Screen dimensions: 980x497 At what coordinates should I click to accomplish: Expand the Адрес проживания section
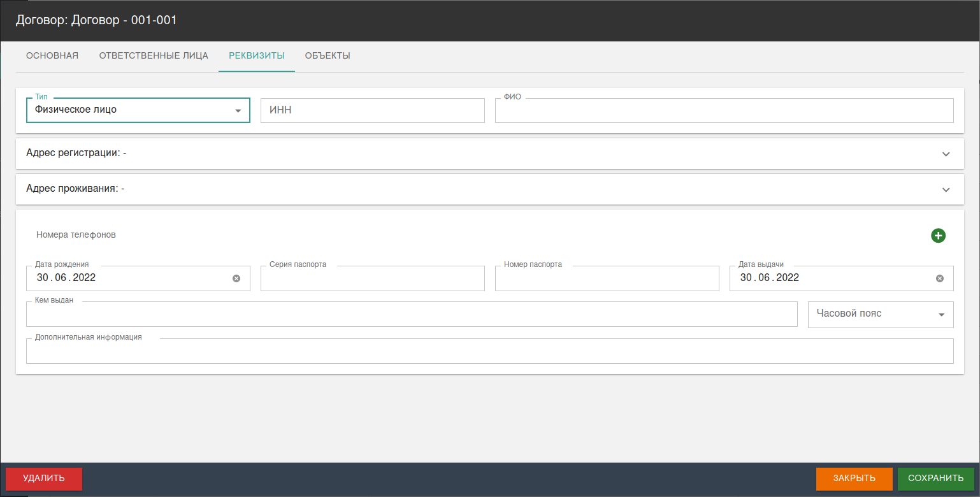click(x=946, y=189)
